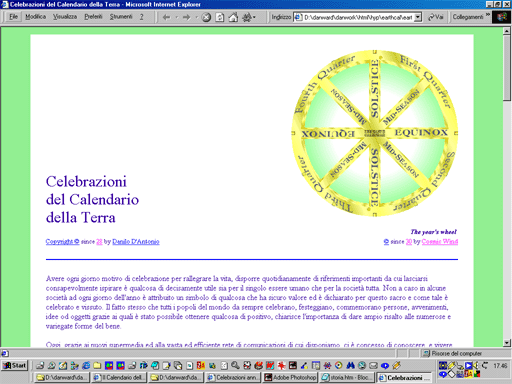Refresh the page with Refresh icon

point(219,17)
